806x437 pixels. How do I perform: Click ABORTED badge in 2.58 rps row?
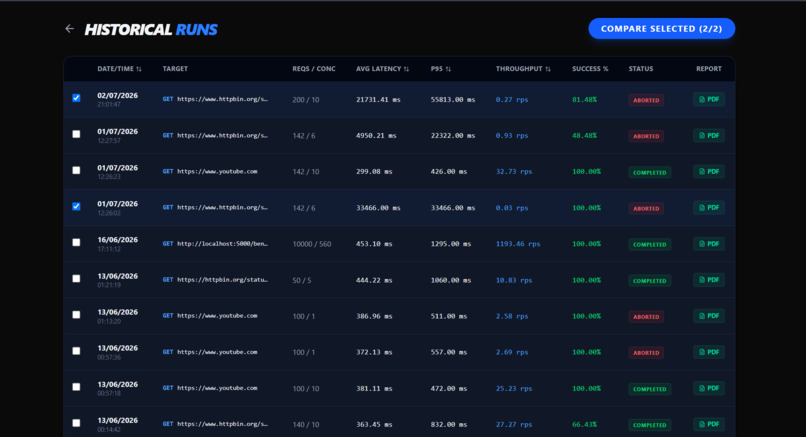click(x=646, y=317)
